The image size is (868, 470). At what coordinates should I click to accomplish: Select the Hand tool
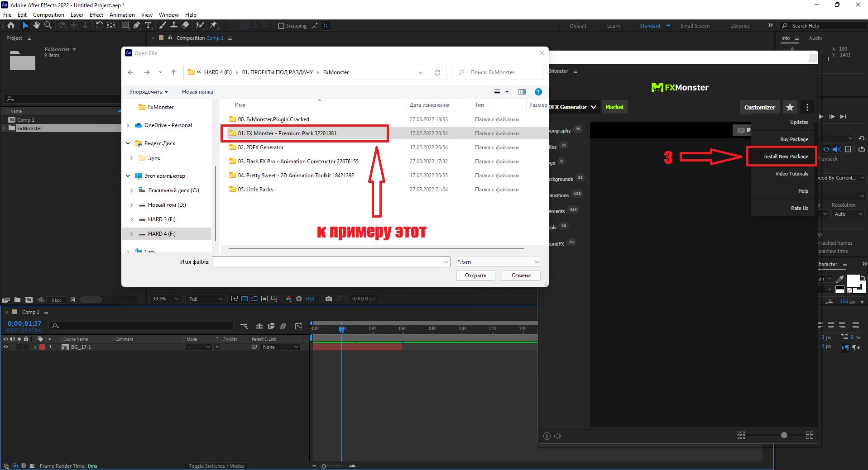[x=37, y=25]
